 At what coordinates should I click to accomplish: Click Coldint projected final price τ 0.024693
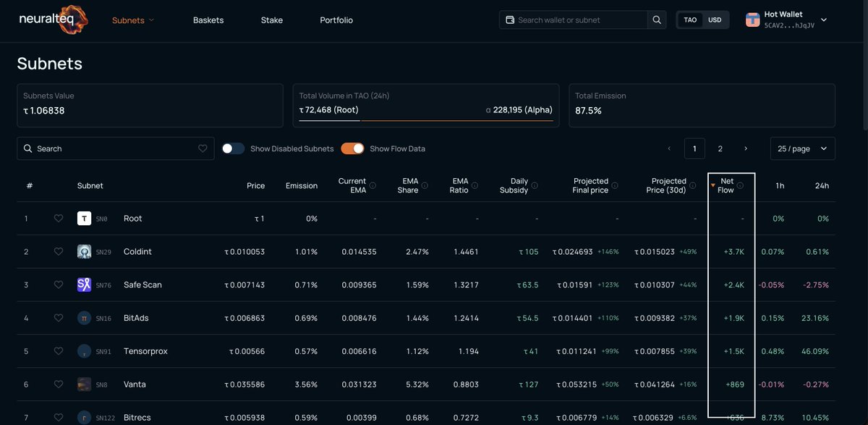[x=573, y=252]
